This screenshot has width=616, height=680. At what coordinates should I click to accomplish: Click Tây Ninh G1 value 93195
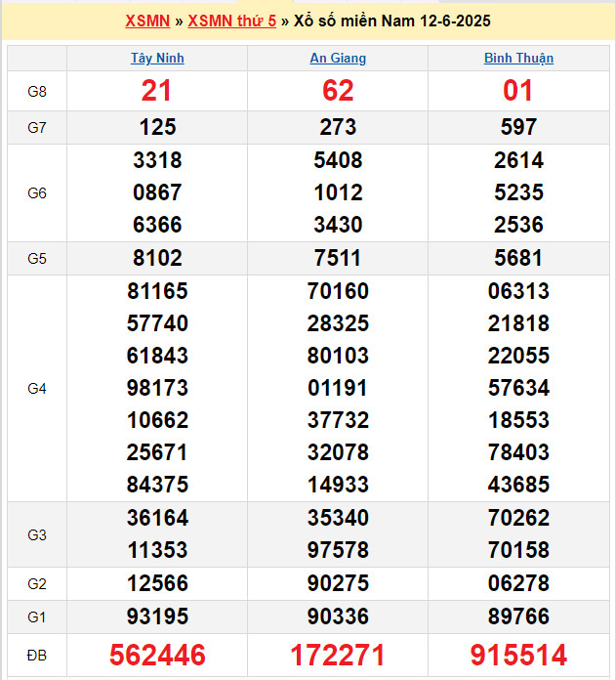[157, 616]
